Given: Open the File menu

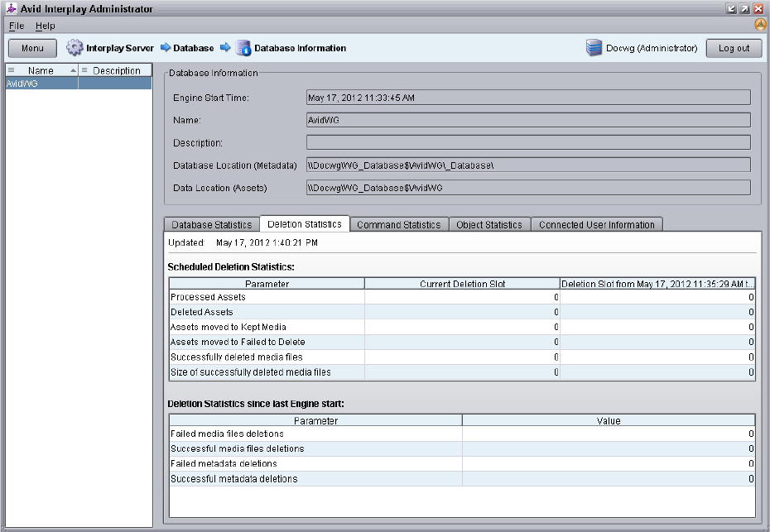Looking at the screenshot, I should coord(17,26).
